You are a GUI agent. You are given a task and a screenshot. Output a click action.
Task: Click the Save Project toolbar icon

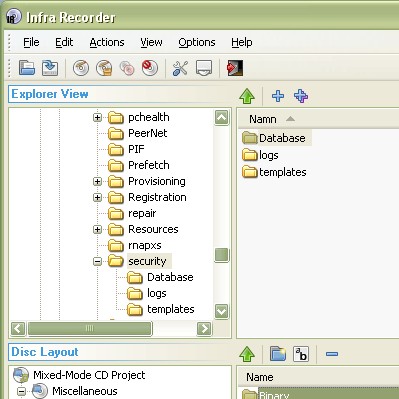coord(50,68)
